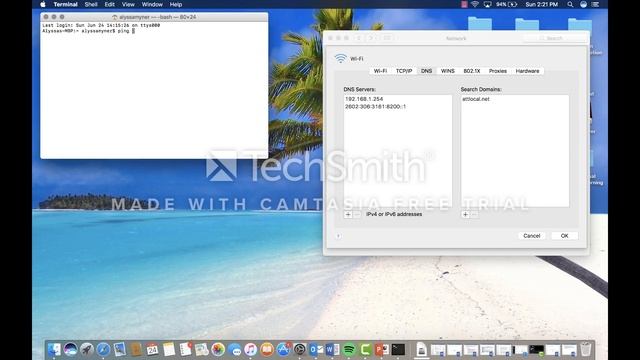Open Trash in the Dock

point(586,350)
